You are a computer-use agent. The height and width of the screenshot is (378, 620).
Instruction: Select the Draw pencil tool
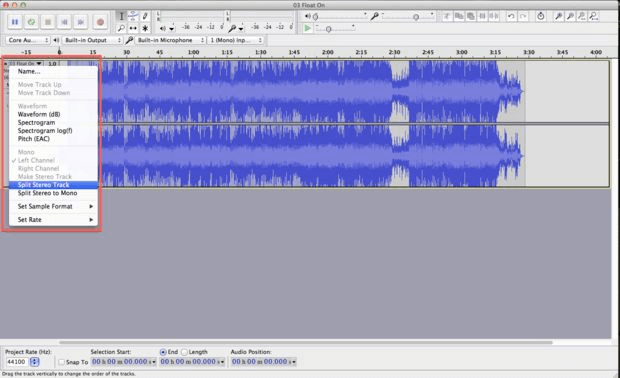click(x=145, y=16)
